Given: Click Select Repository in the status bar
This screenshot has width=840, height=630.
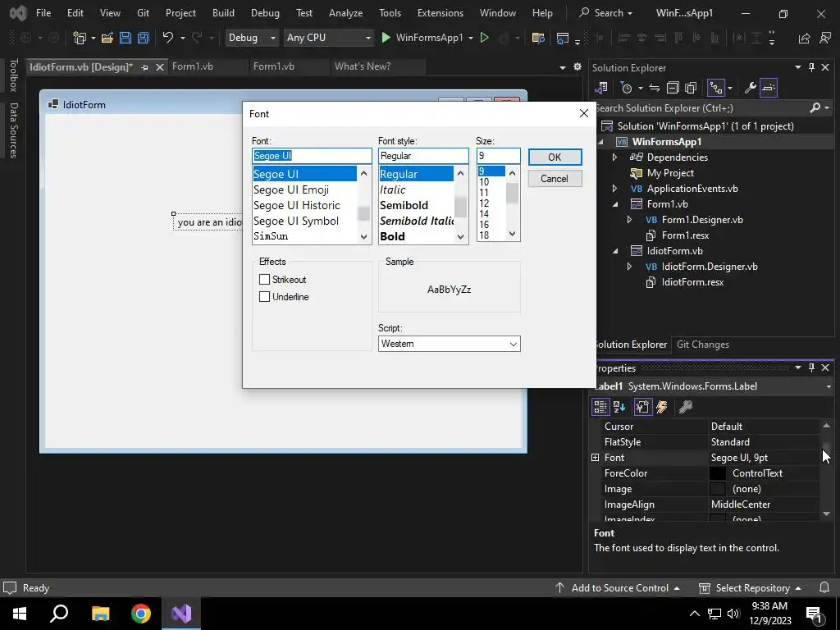Looking at the screenshot, I should pyautogui.click(x=751, y=587).
